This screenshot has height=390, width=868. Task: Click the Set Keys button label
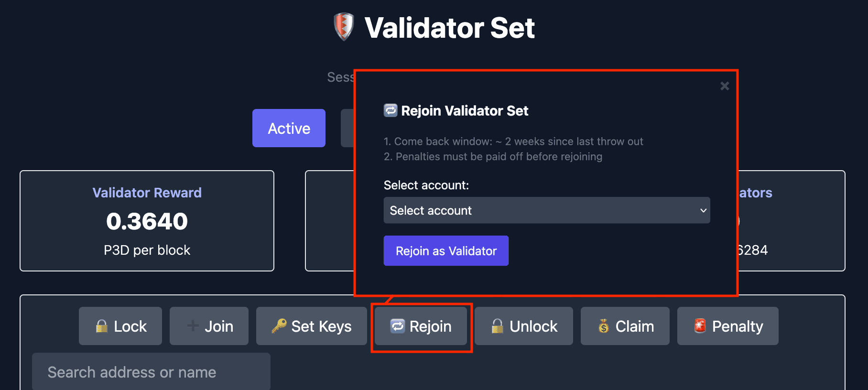pyautogui.click(x=321, y=326)
